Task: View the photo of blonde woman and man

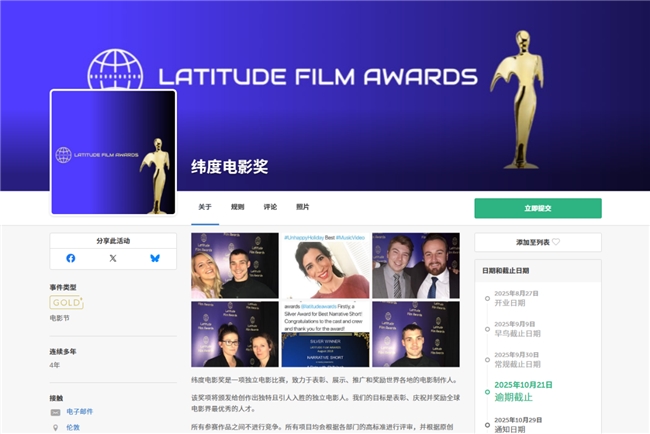Action: pyautogui.click(x=235, y=266)
